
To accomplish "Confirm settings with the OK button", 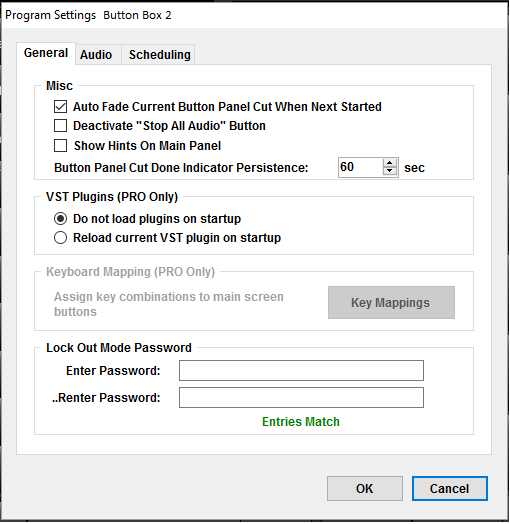I will (365, 489).
